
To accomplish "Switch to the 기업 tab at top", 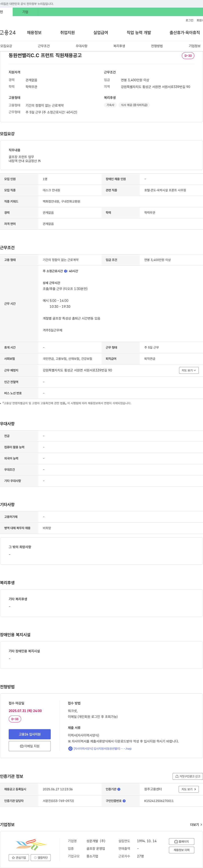I will (x=25, y=12).
